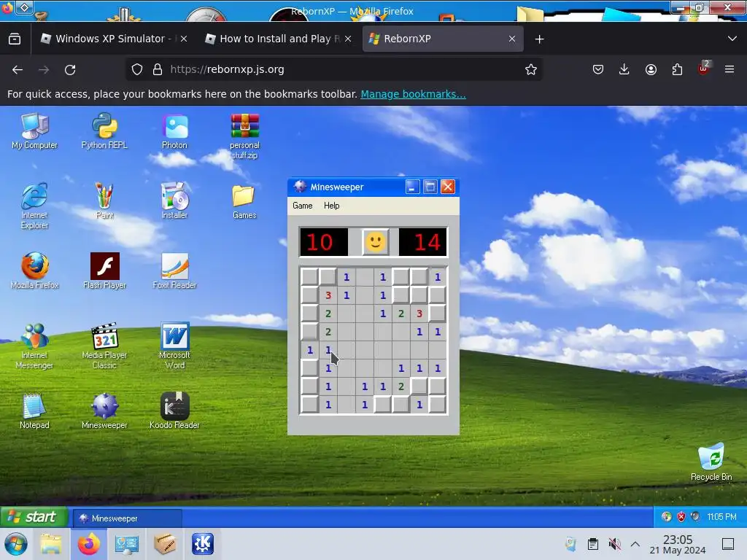Click Firefox icon in host taskbar
The width and height of the screenshot is (747, 560).
point(88,544)
